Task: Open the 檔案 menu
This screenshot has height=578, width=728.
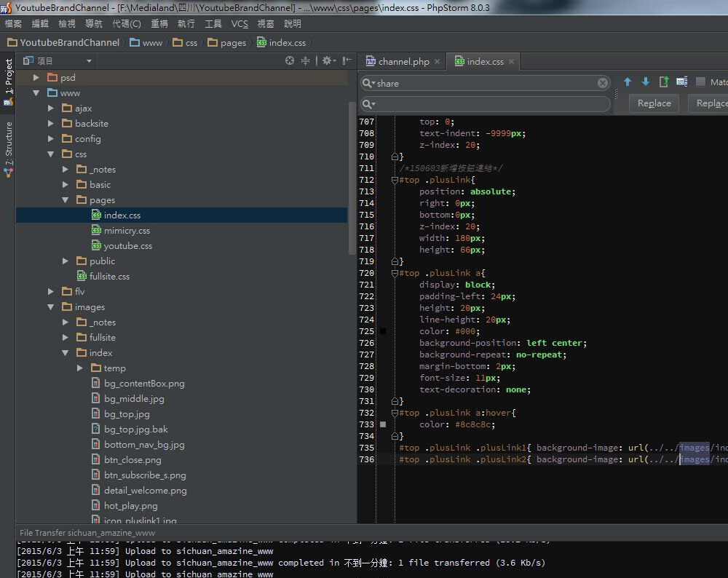Action: click(x=13, y=24)
